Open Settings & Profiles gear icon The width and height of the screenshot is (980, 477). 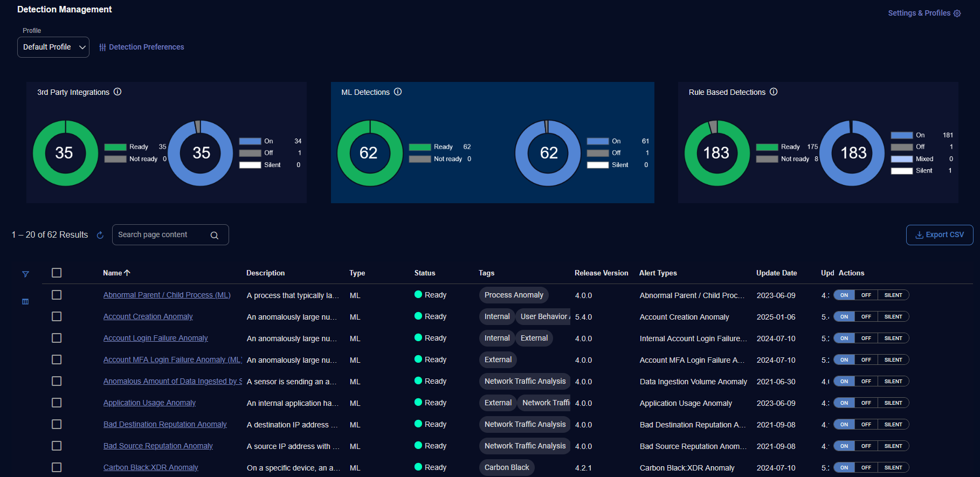(x=957, y=13)
